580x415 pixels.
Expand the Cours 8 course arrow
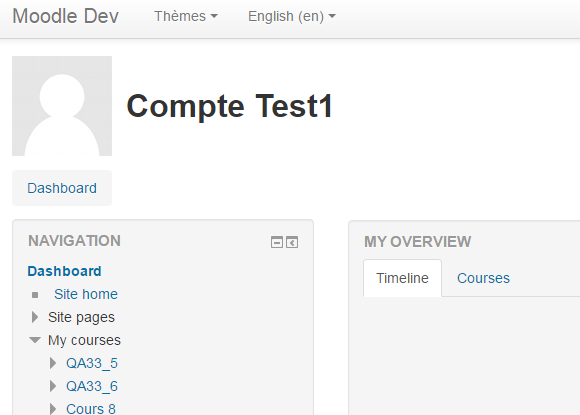[53, 409]
